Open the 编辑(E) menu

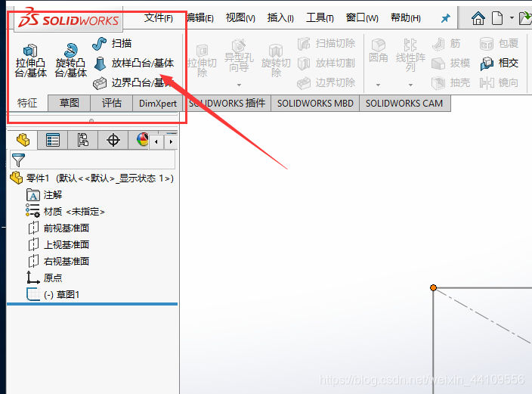(x=200, y=17)
